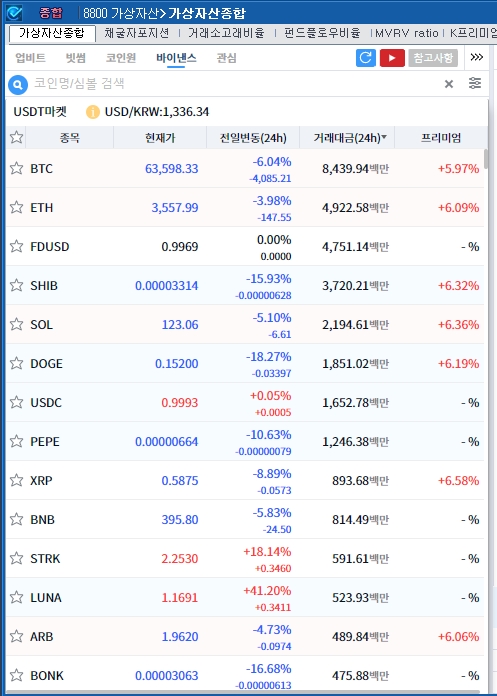Open the 펀드플로우비율 tab

322,33
